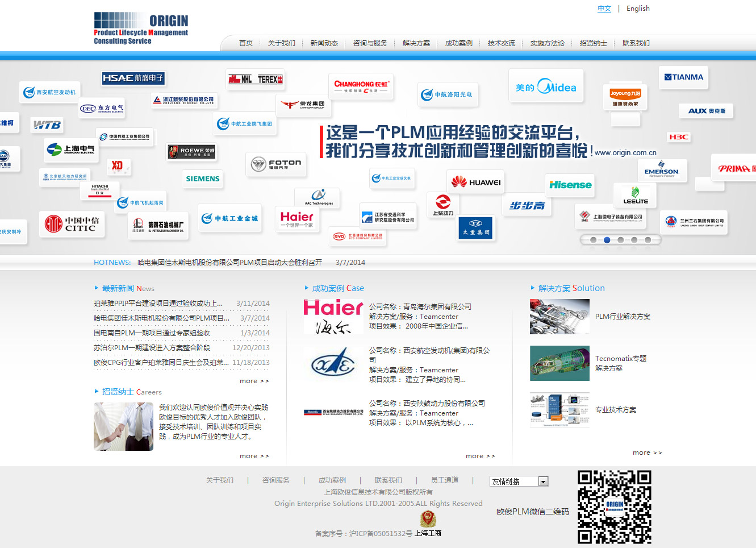Click the HUAWEI logo card
The width and height of the screenshot is (756, 548).
pyautogui.click(x=476, y=182)
